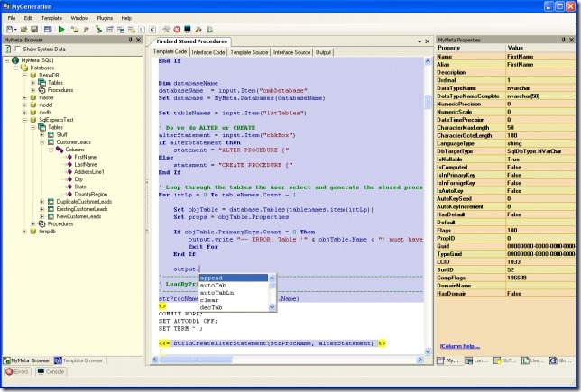Open the Errors panel at bottom

point(18,371)
